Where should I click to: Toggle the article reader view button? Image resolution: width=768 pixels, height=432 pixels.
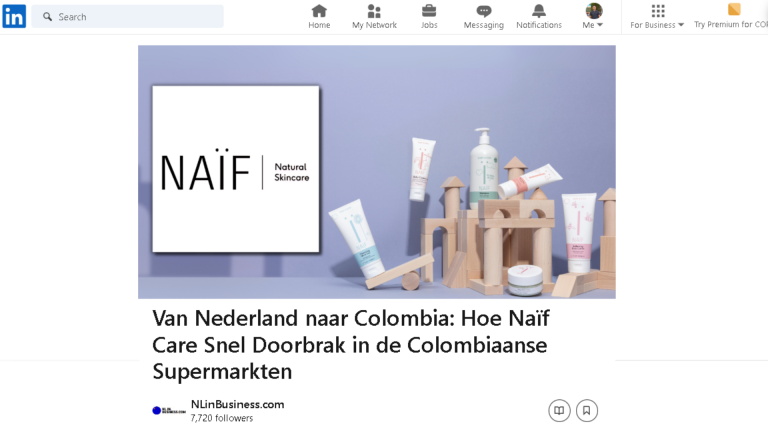pyautogui.click(x=559, y=410)
